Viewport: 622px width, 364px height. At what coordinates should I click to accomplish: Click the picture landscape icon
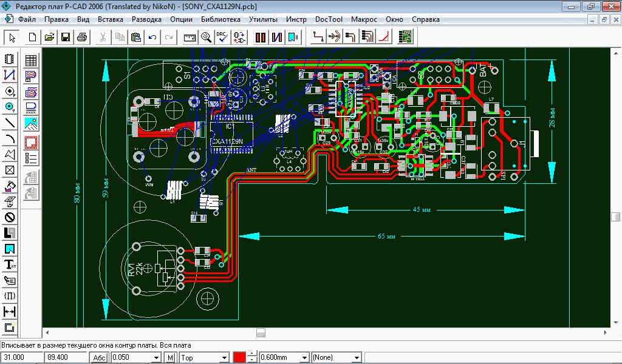(x=31, y=124)
